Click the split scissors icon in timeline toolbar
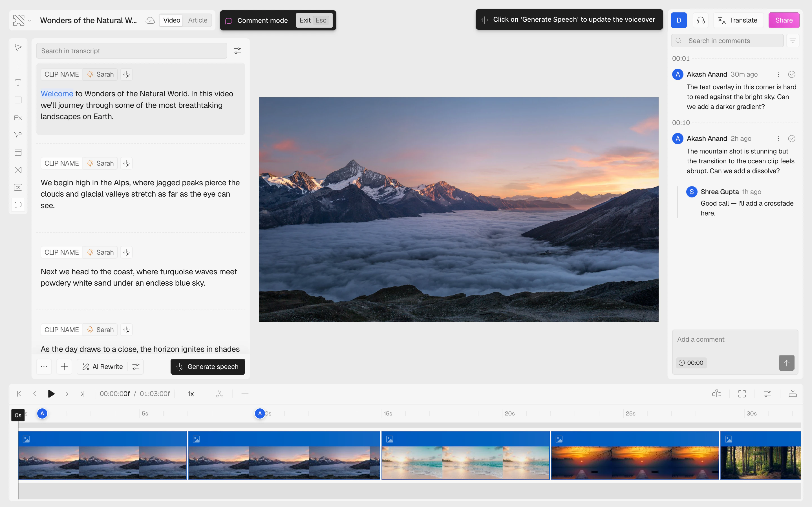The image size is (812, 507). (219, 394)
